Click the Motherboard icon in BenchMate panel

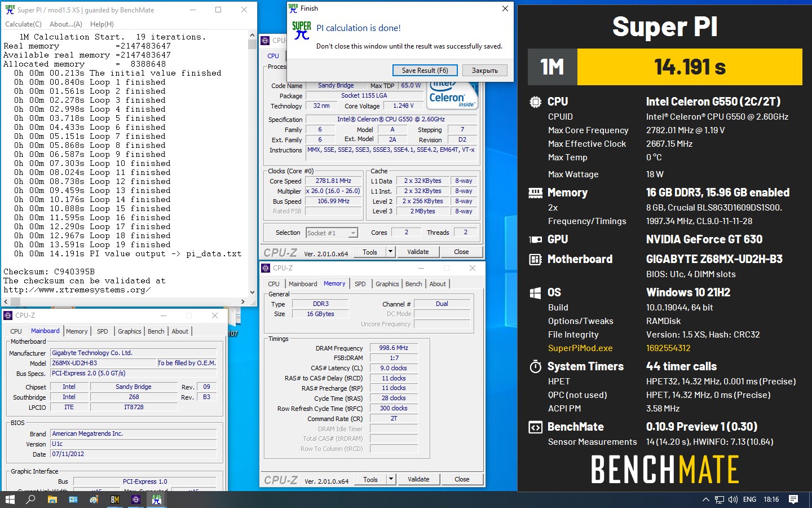point(535,259)
